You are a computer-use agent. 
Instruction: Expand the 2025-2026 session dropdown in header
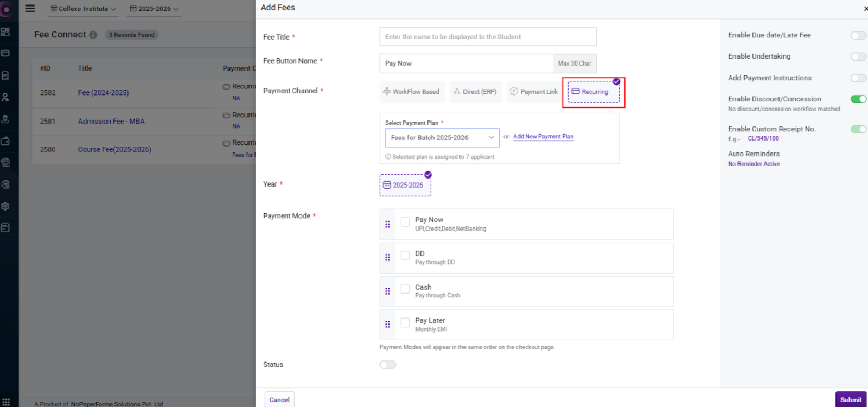[154, 9]
